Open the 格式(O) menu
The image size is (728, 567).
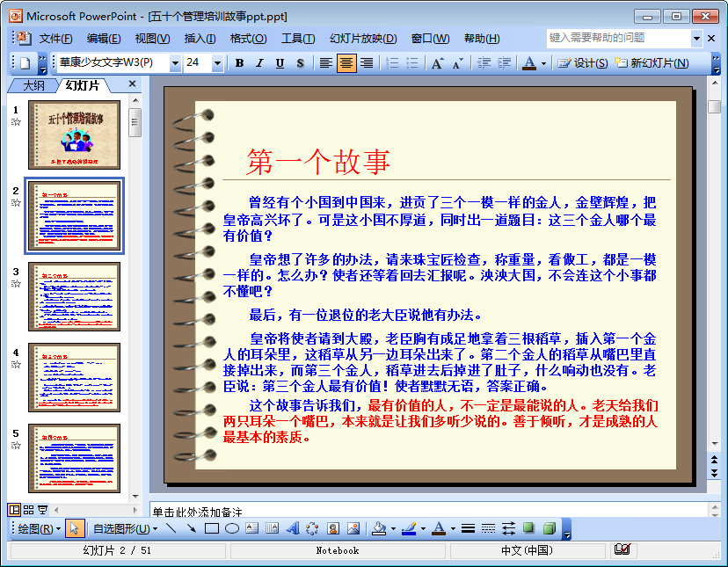tap(249, 39)
